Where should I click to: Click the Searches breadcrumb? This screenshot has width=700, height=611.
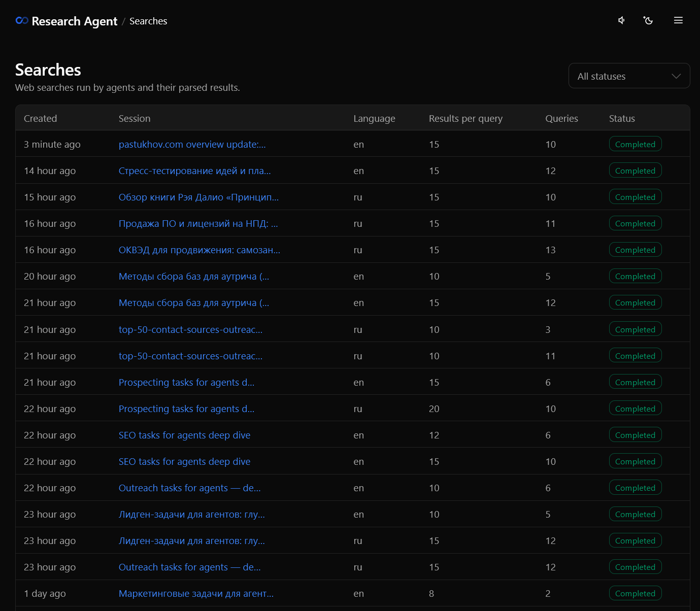tap(148, 21)
